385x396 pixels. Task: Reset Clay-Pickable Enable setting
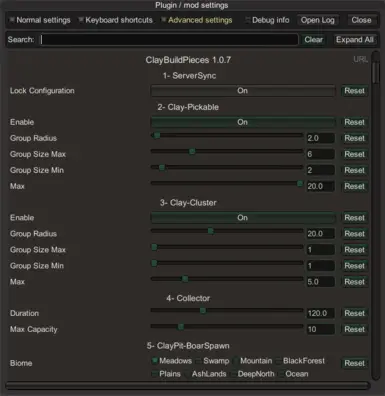pos(354,122)
